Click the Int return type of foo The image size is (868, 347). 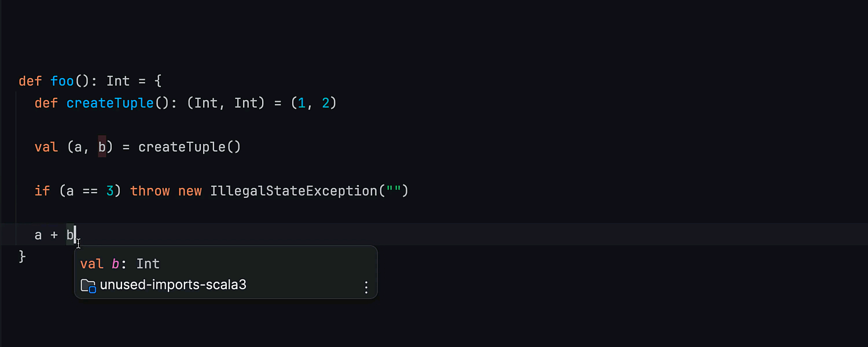[118, 81]
